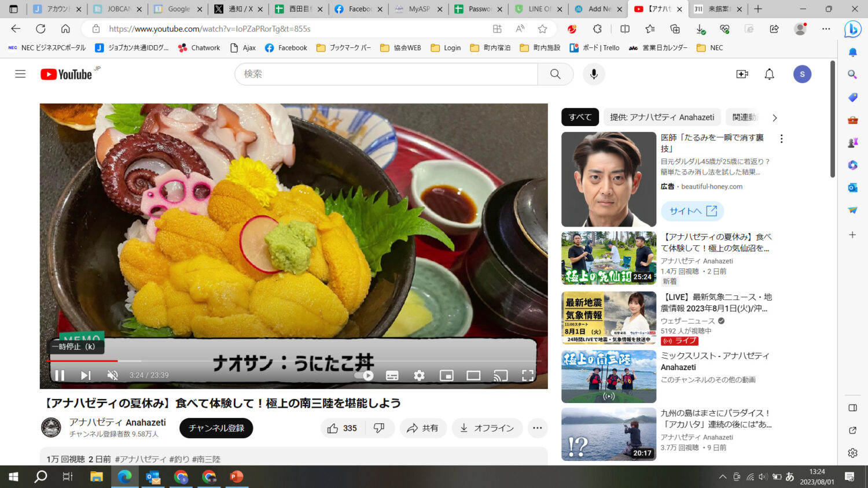Select the すべて filter chip
Image resolution: width=868 pixels, height=488 pixels.
click(580, 117)
